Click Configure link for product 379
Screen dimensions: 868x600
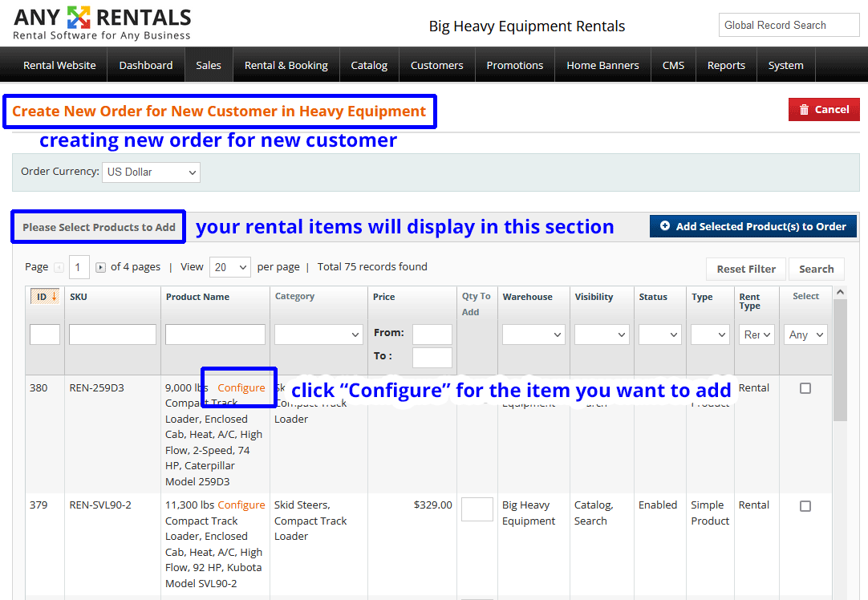(241, 505)
